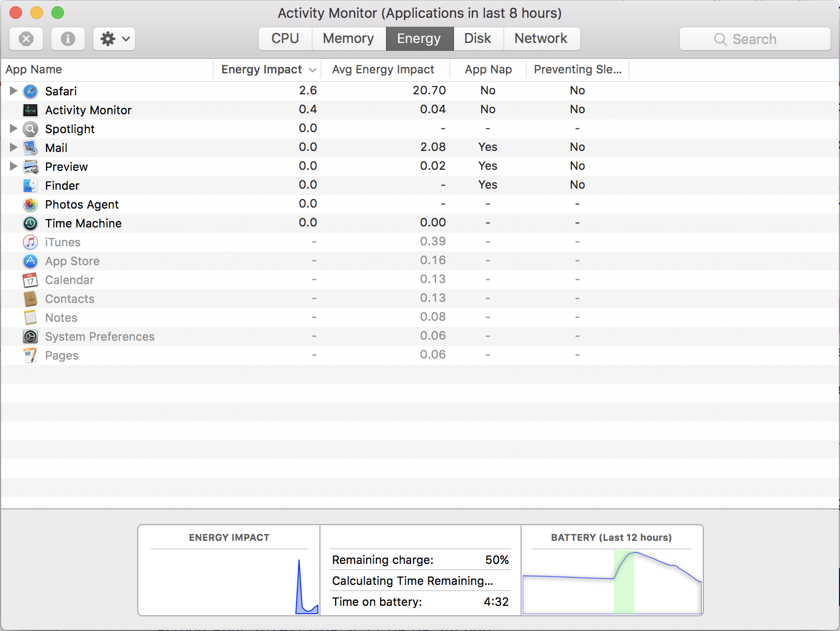840x631 pixels.
Task: Click the search magnifier icon
Action: tap(721, 39)
